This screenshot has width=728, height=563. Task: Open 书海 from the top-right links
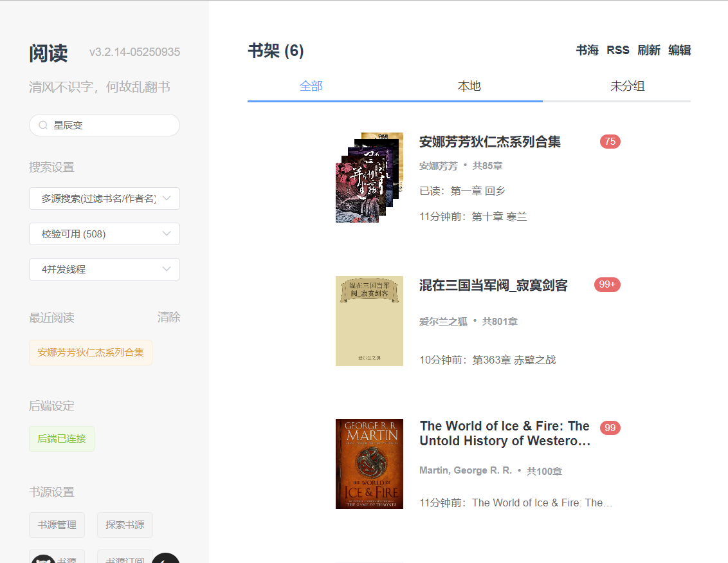pos(587,50)
